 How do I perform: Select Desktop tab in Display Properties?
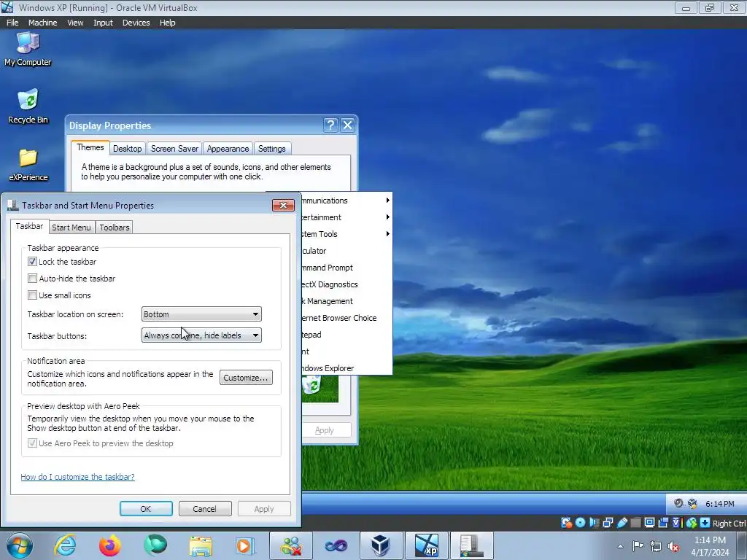tap(127, 149)
